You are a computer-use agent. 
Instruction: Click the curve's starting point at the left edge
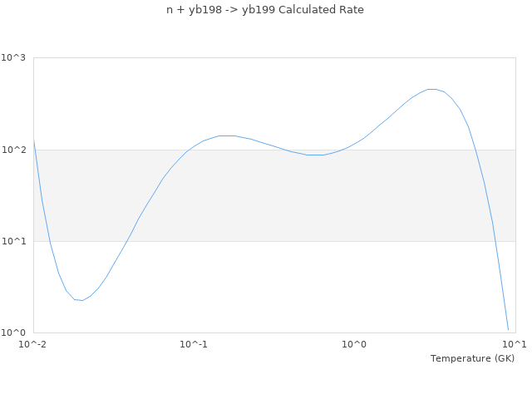[x=33, y=141]
